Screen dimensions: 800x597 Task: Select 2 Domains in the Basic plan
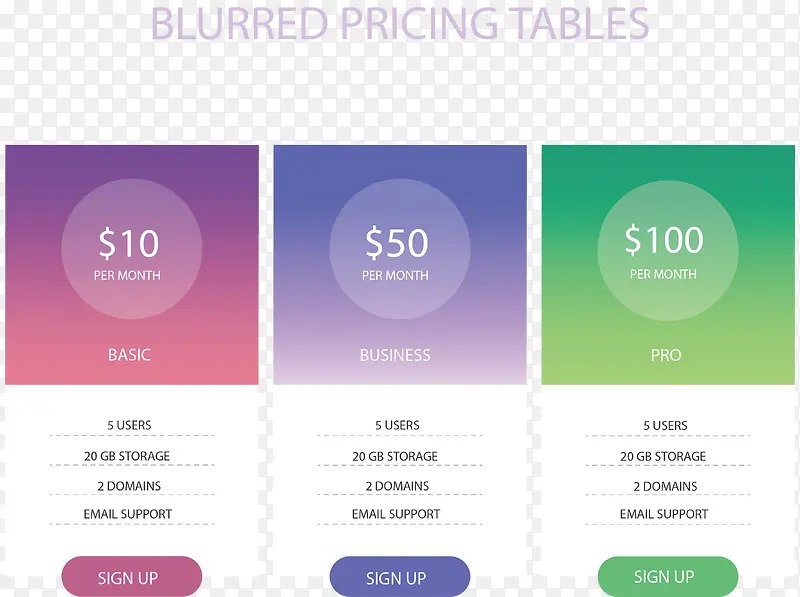point(129,486)
